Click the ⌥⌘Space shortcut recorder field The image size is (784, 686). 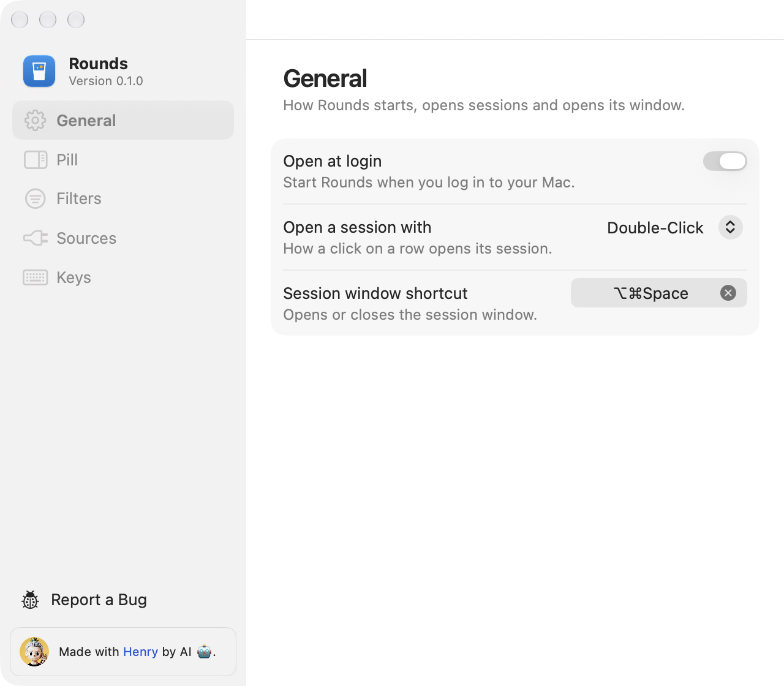(659, 293)
